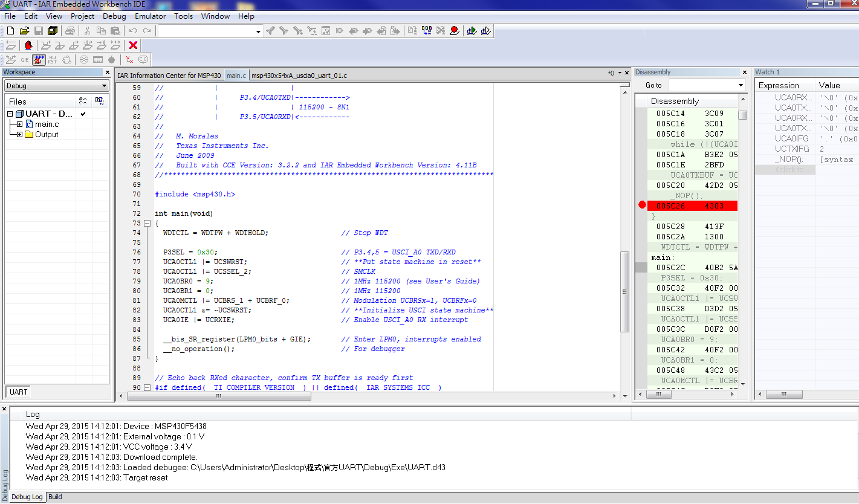Click the Download and Debug green arrow icon
This screenshot has width=859, height=504.
(x=472, y=31)
